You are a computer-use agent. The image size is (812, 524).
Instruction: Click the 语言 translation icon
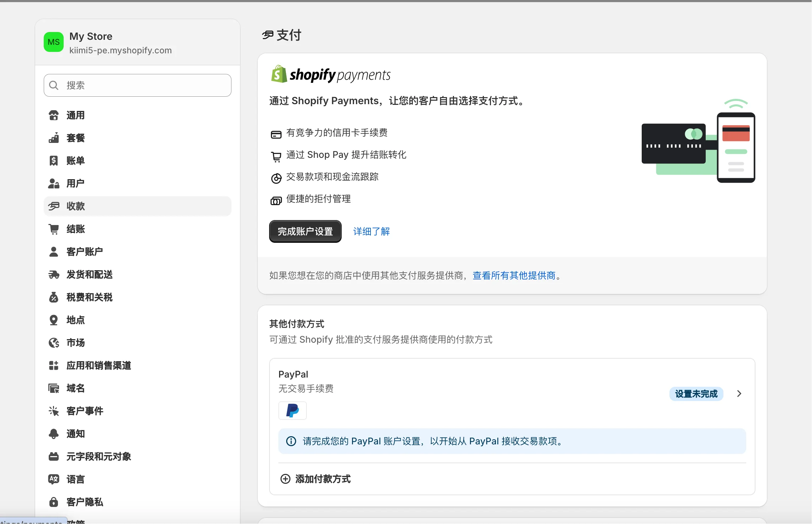tap(54, 479)
